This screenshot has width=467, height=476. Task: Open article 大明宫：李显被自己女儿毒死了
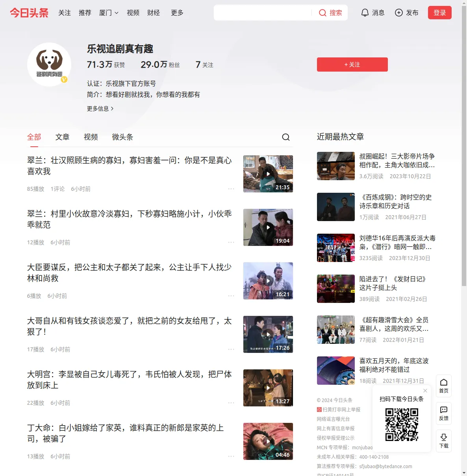(130, 380)
